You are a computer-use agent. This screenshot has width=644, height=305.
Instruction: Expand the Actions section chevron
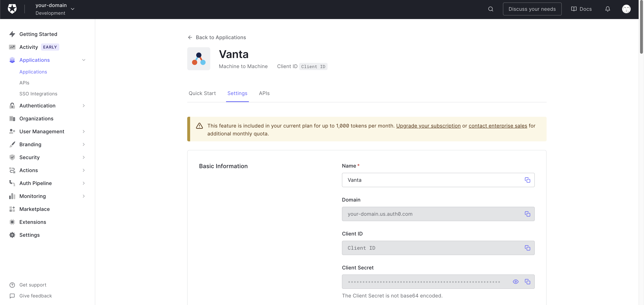[84, 170]
